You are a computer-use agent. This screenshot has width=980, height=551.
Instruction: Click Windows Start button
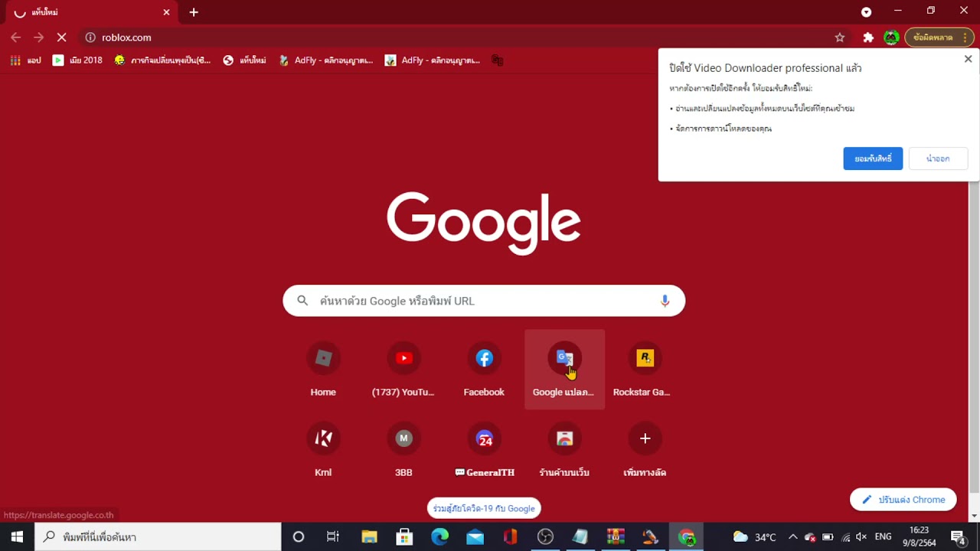[x=17, y=536]
